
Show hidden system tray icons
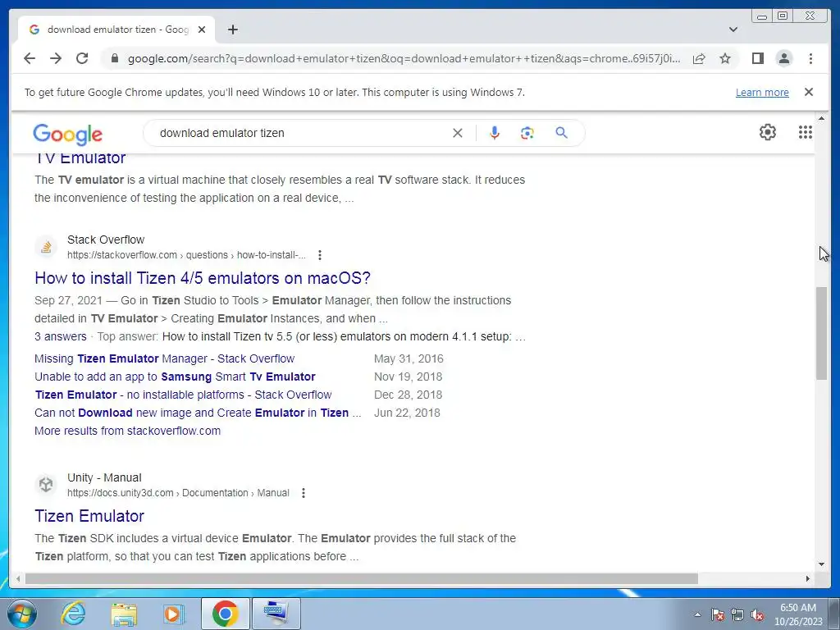pos(697,615)
